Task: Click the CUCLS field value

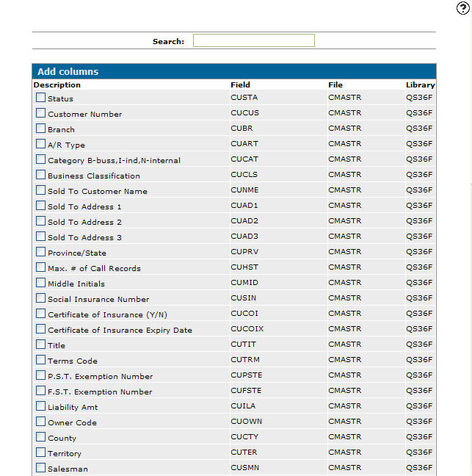Action: (x=244, y=175)
